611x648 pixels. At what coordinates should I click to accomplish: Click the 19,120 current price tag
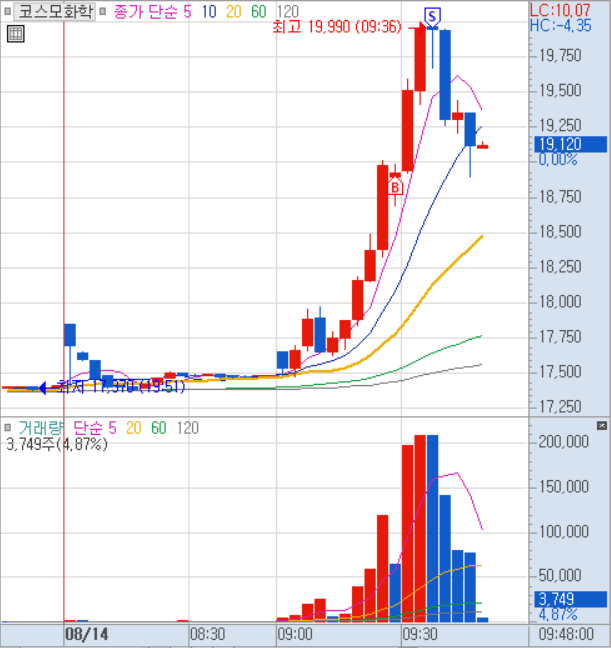point(570,145)
